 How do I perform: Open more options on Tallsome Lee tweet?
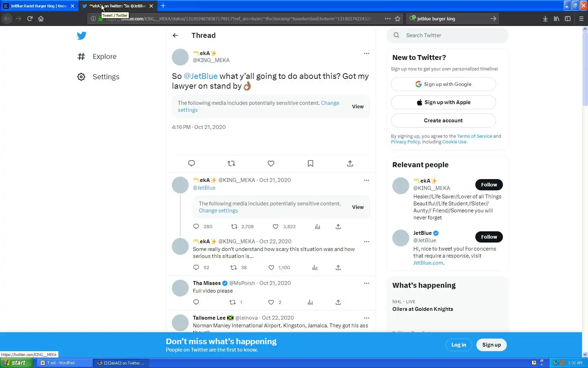[366, 318]
